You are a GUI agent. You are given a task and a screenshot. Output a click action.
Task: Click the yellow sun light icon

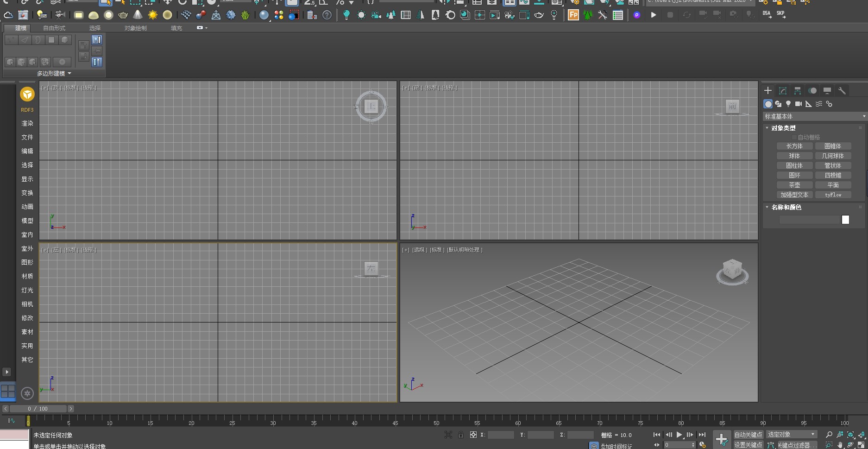coord(152,15)
